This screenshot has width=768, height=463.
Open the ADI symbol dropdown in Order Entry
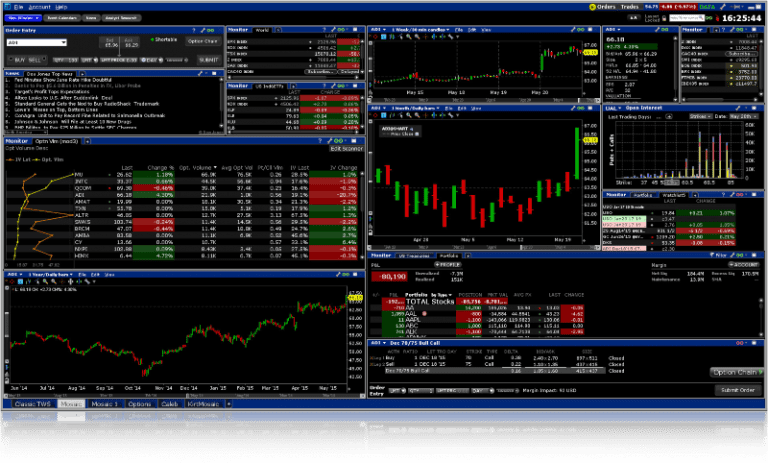point(64,43)
